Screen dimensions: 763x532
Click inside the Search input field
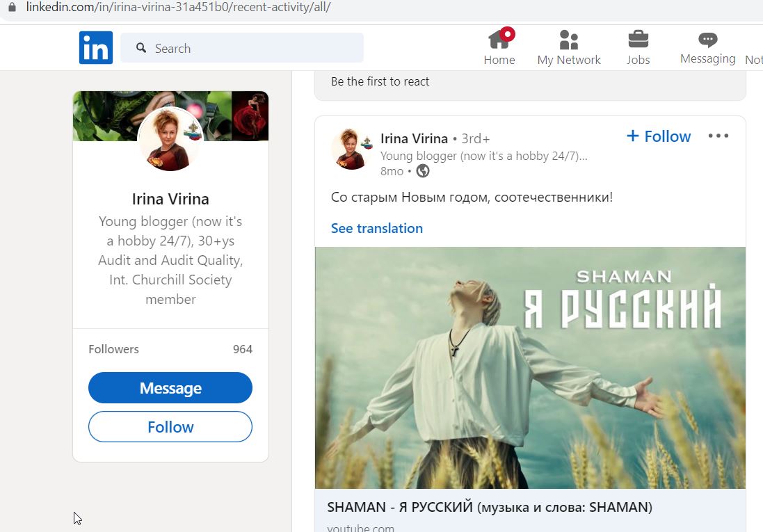(242, 48)
